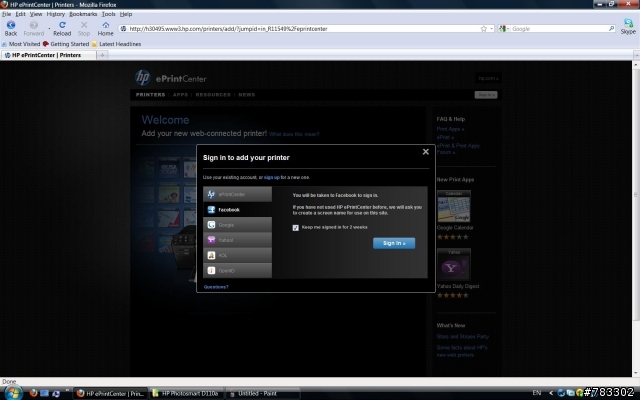Switch to Untitled - Paint taskbar window
Viewport: 640px width, 400px height.
(262, 393)
